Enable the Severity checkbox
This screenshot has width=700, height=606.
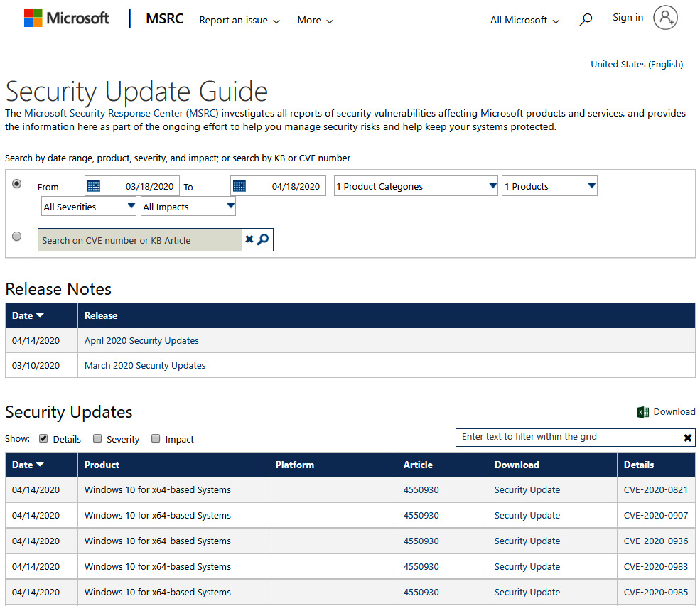(x=97, y=439)
